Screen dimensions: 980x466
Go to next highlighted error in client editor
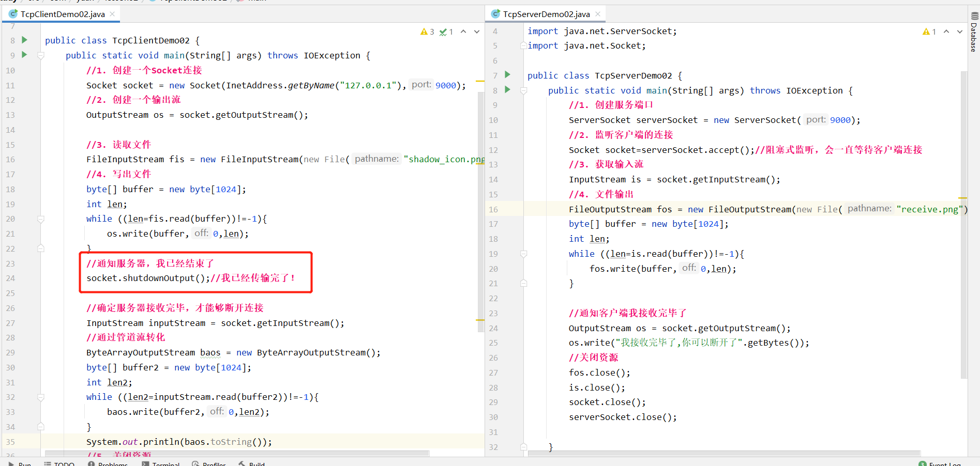[x=477, y=32]
